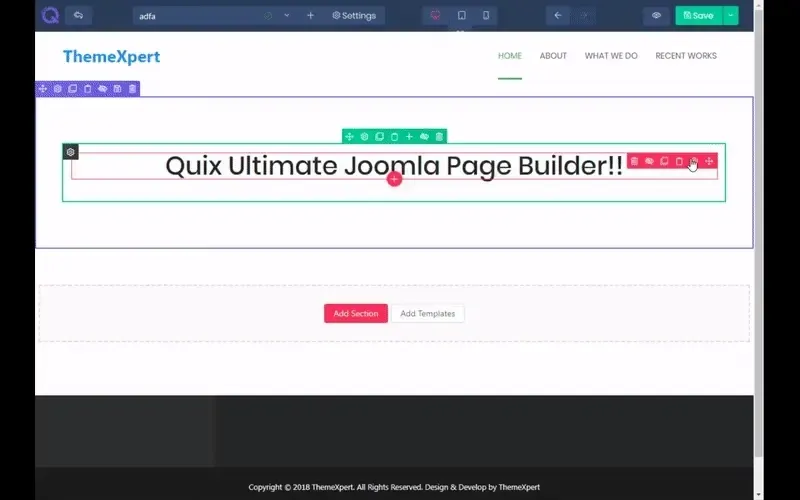Click the copyright footer text
This screenshot has width=800, height=500.
pyautogui.click(x=394, y=487)
